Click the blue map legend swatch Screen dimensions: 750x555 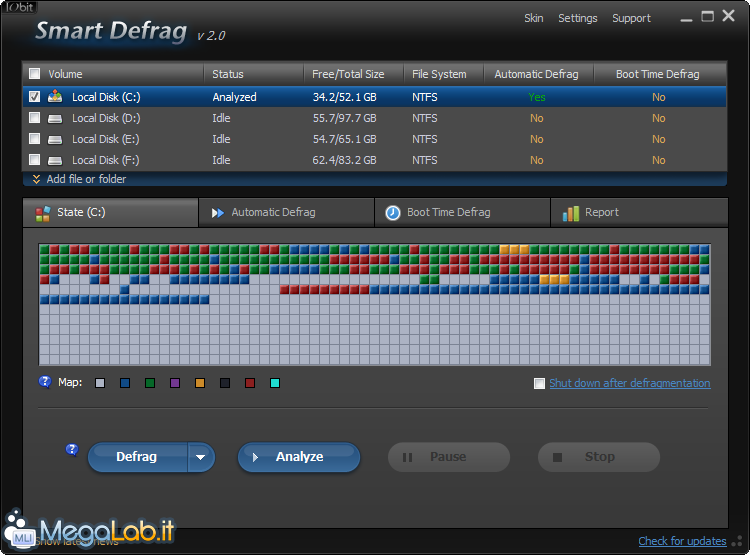[125, 383]
